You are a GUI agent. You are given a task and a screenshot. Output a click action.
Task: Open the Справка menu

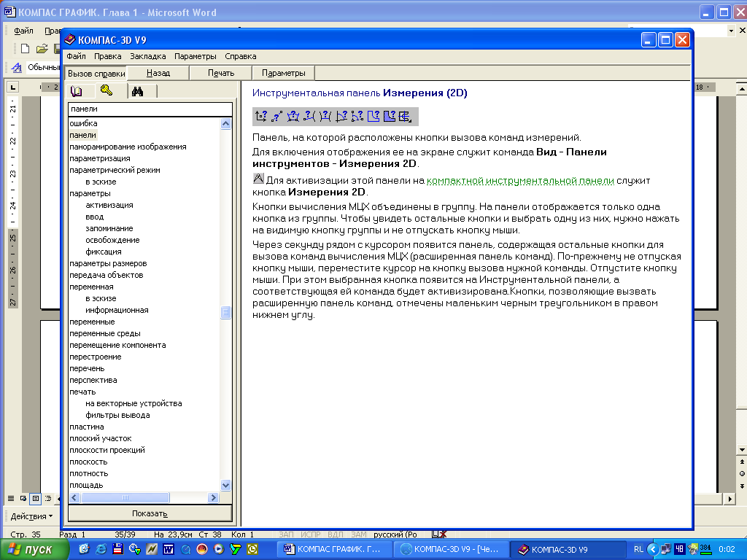coord(241,56)
